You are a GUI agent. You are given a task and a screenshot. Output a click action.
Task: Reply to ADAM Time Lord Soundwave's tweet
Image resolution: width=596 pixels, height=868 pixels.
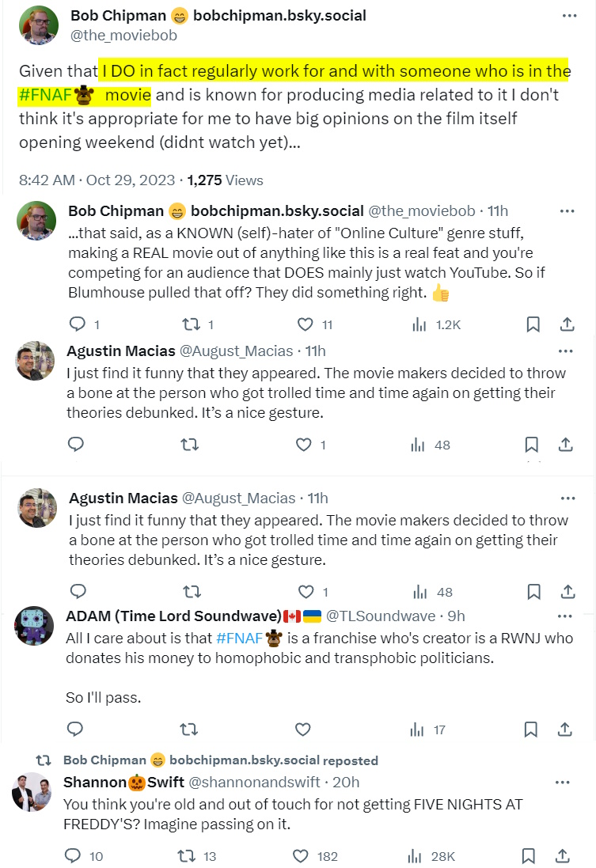(76, 729)
